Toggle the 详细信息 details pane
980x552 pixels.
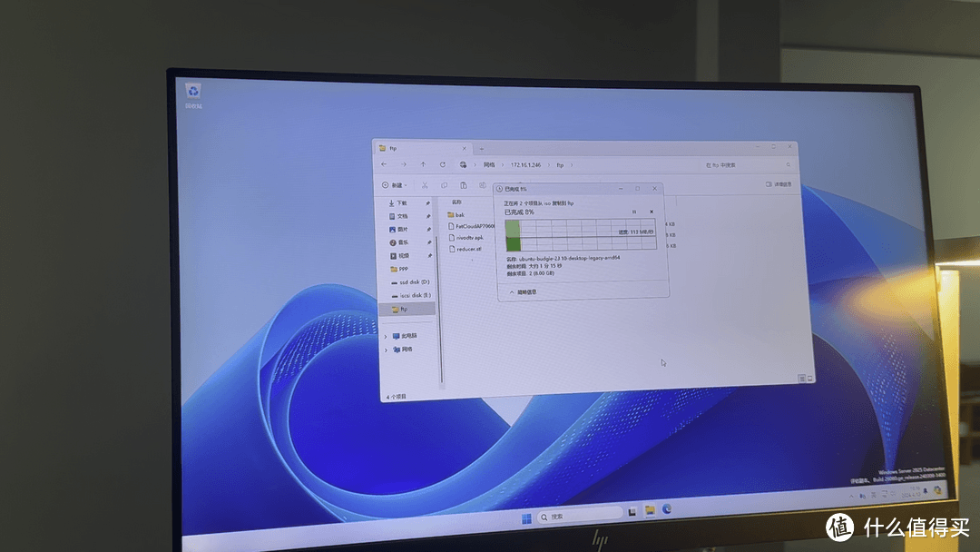pos(779,184)
